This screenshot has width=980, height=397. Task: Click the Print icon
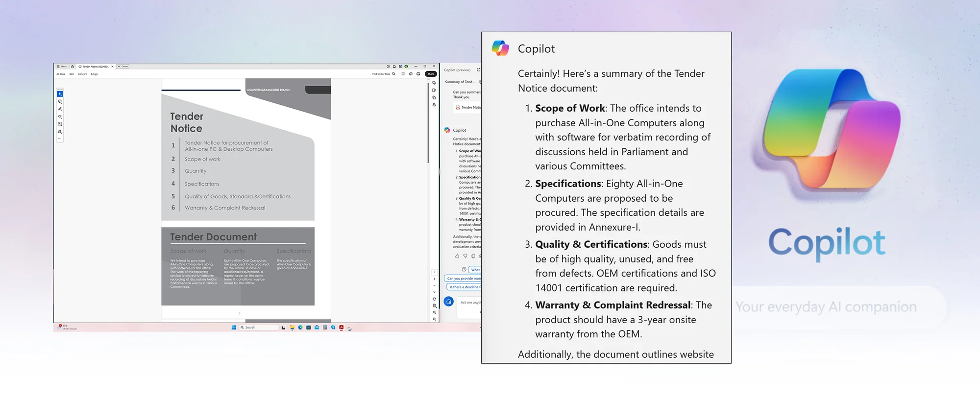click(x=418, y=74)
